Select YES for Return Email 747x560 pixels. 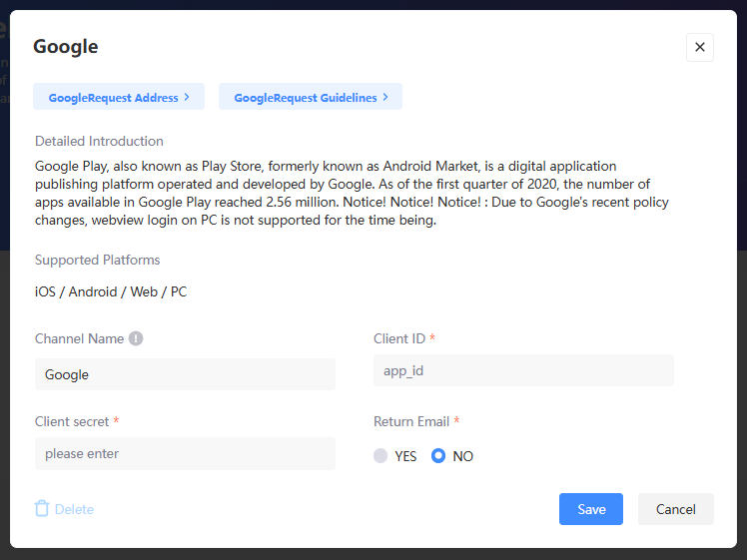tap(380, 456)
